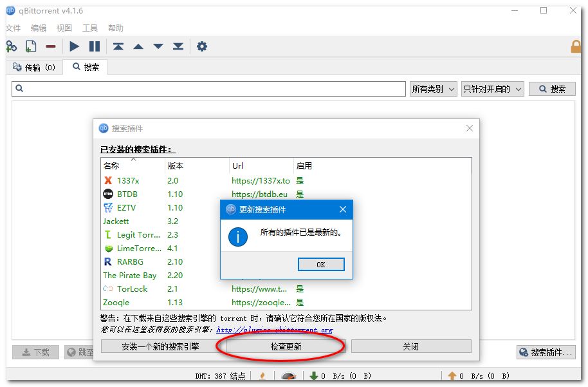This screenshot has height=387, width=588.
Task: Click the DHT: 367 结点 status text
Action: click(220, 376)
